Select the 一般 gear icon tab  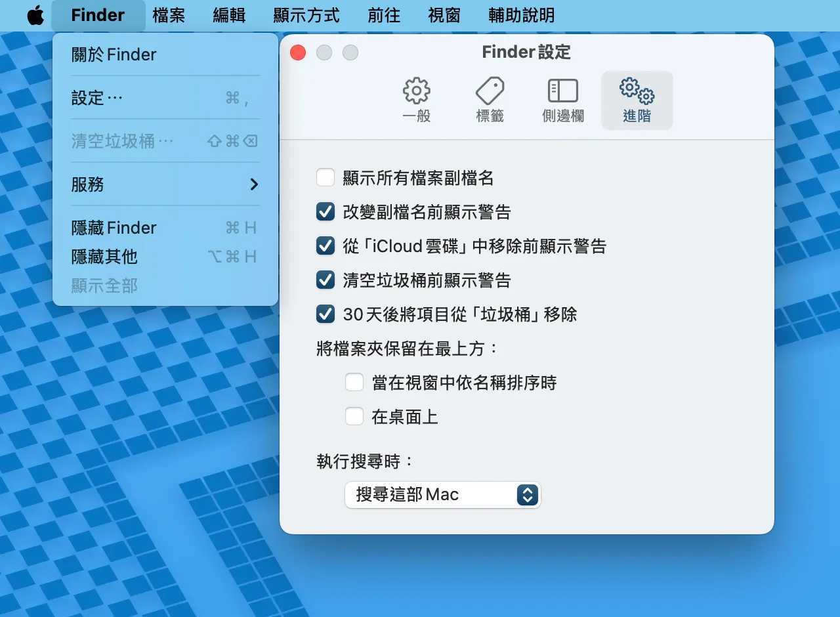tap(416, 100)
